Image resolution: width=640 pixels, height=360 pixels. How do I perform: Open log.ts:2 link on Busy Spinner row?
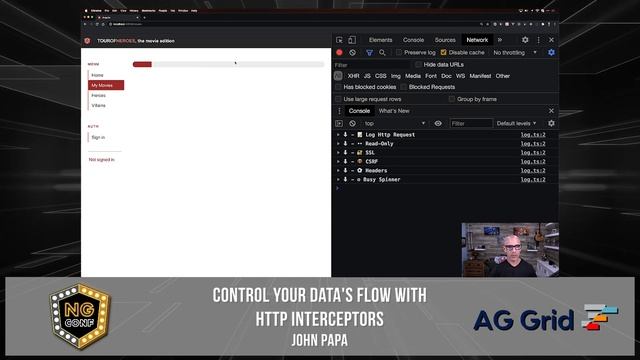click(533, 180)
